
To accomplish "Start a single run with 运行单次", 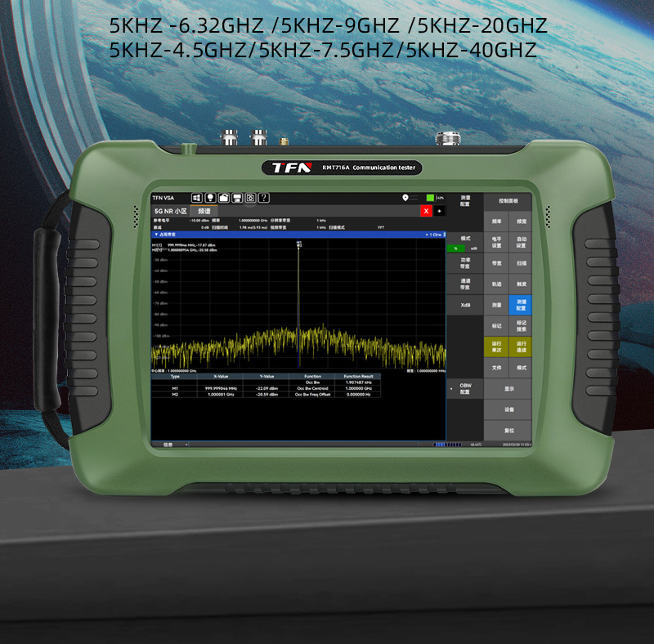I will pyautogui.click(x=496, y=347).
